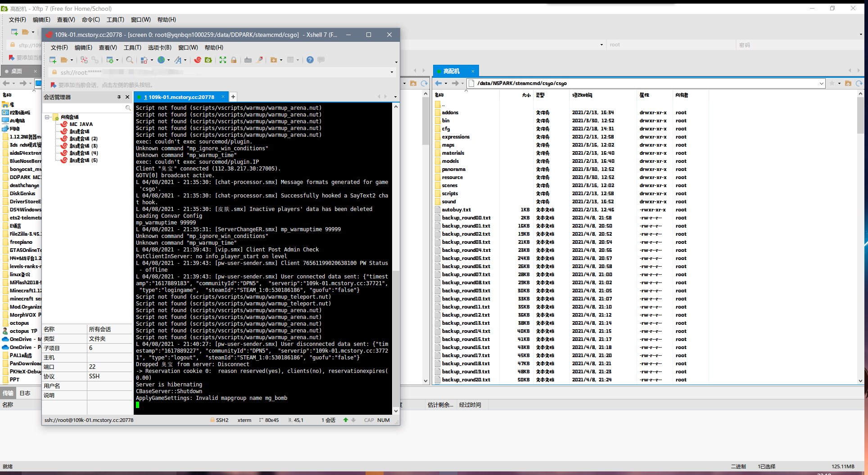Sort remote list by 大小 column header
This screenshot has height=475, width=868.
[x=526, y=95]
